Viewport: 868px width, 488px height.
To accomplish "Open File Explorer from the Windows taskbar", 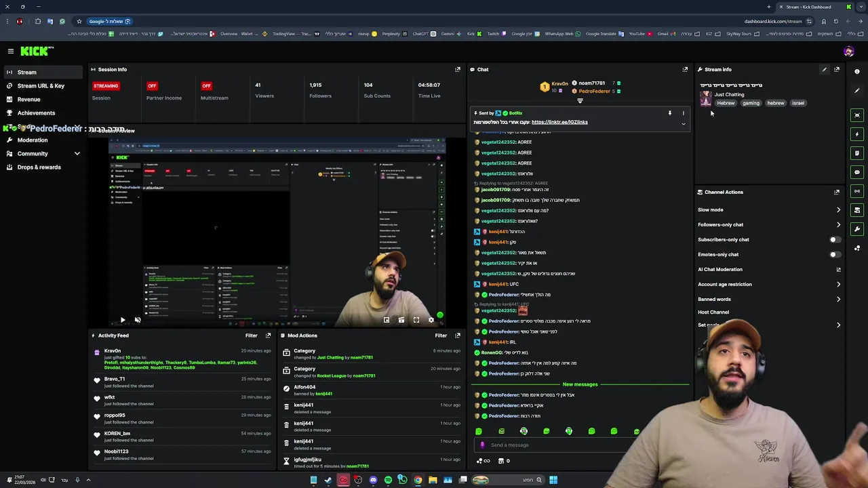I will tap(433, 480).
